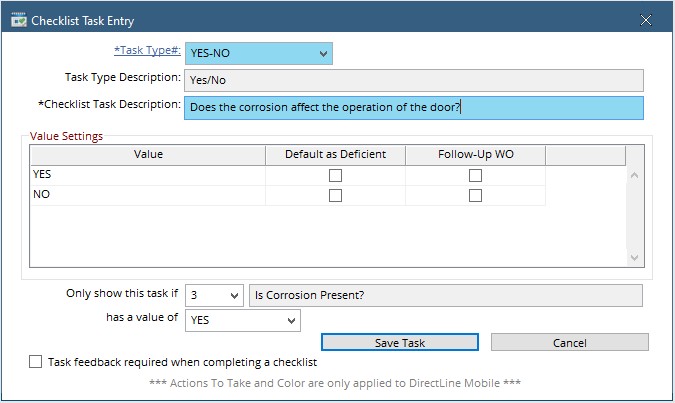Close the Checklist Task Entry dialog

(646, 20)
